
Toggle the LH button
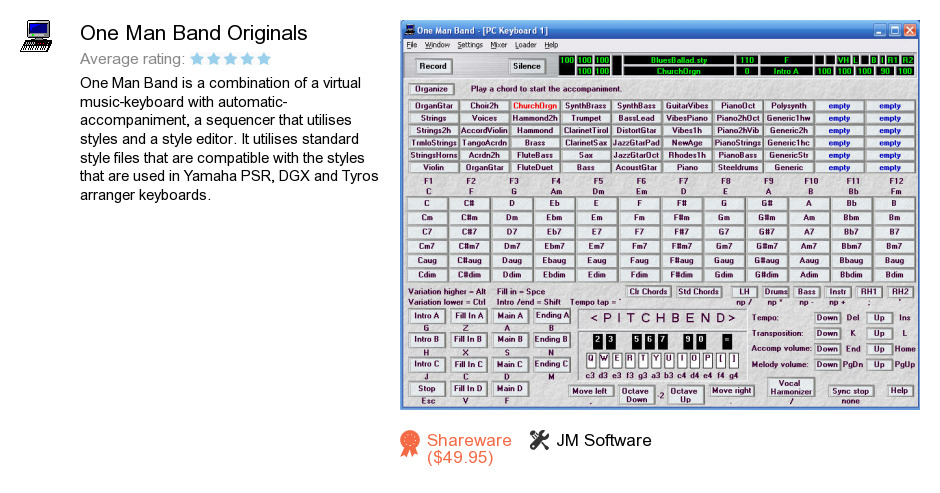click(744, 291)
